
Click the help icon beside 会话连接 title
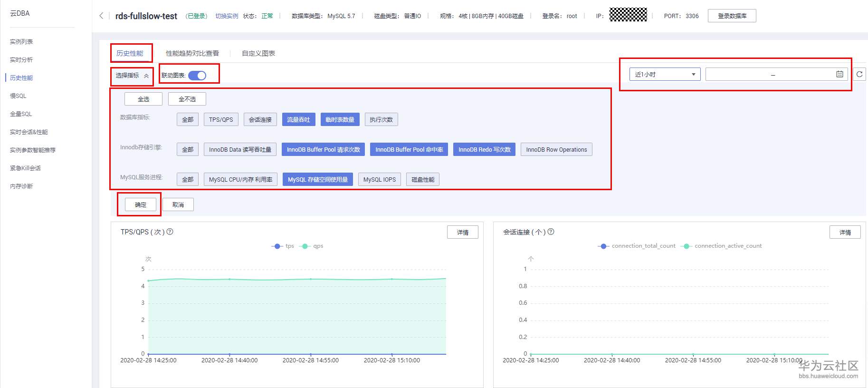point(551,232)
